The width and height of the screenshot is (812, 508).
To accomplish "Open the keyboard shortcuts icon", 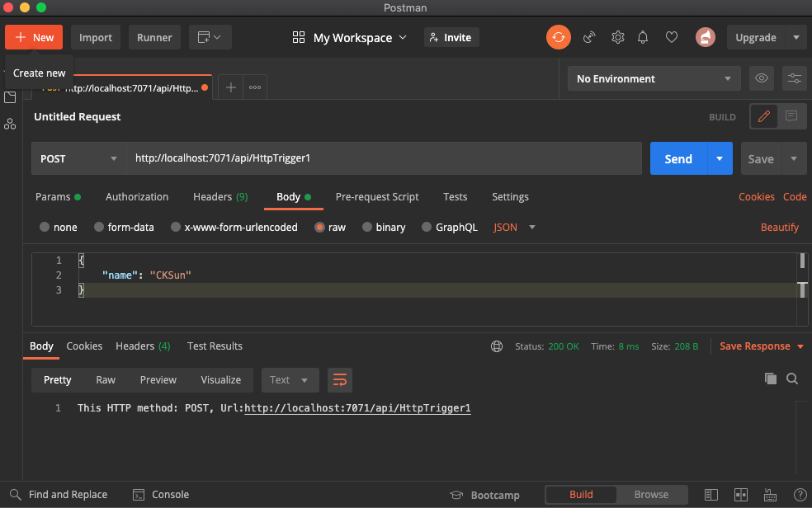I will pos(770,495).
